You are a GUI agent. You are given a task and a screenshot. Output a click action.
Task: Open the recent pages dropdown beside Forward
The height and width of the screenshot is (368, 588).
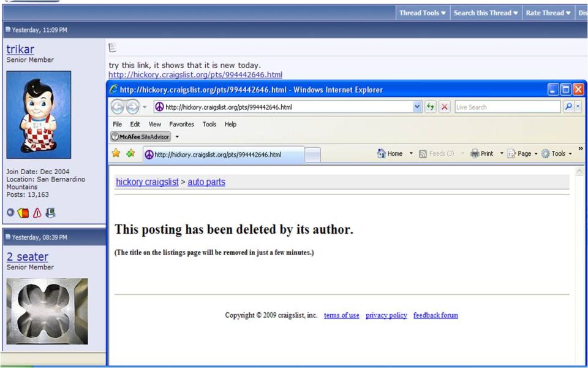(145, 107)
